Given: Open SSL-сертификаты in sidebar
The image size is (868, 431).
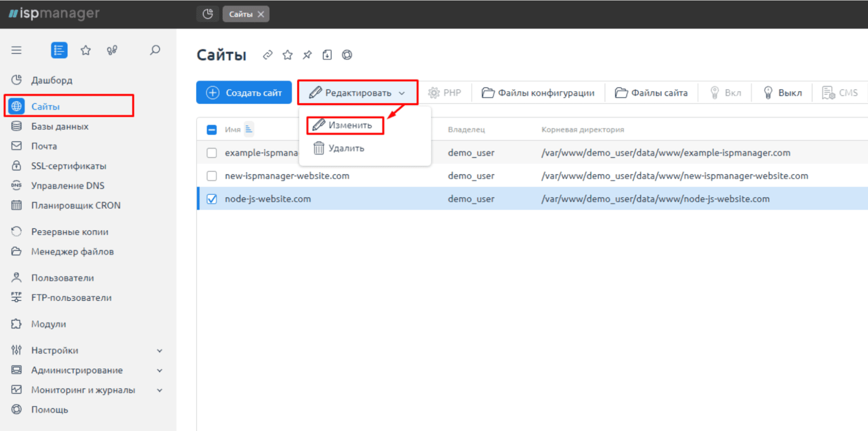Looking at the screenshot, I should [x=68, y=166].
